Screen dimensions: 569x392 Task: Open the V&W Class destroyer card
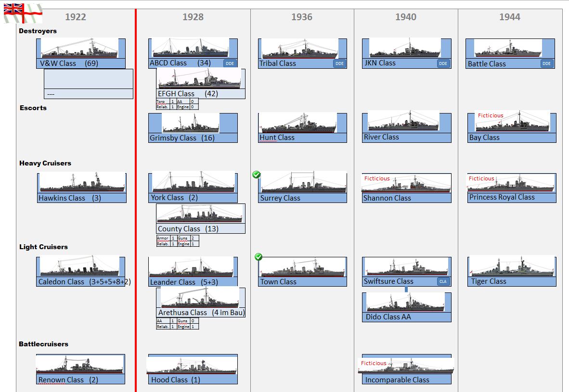click(x=80, y=53)
